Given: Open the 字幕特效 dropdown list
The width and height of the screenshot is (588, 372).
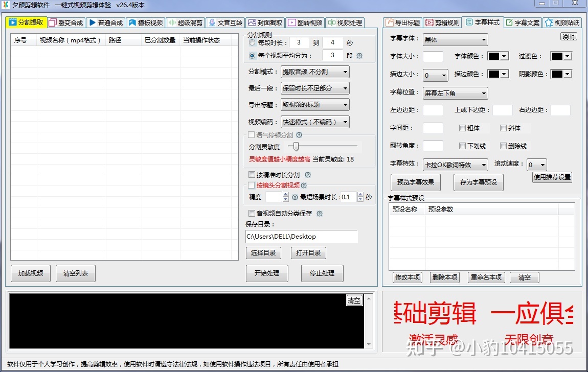Looking at the screenshot, I should tap(455, 165).
